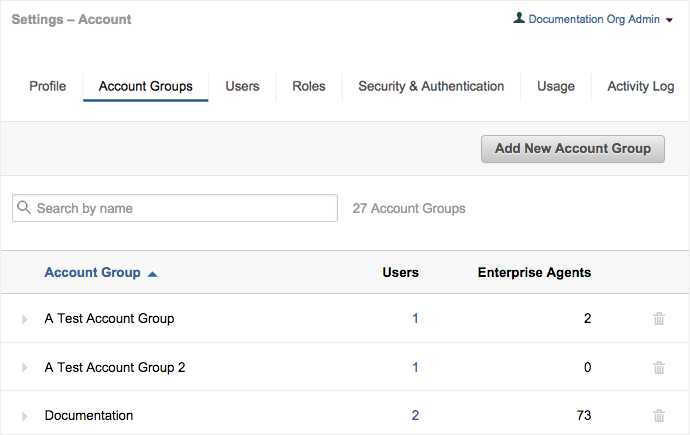
Task: Open Security & Authentication tab
Action: tap(431, 86)
